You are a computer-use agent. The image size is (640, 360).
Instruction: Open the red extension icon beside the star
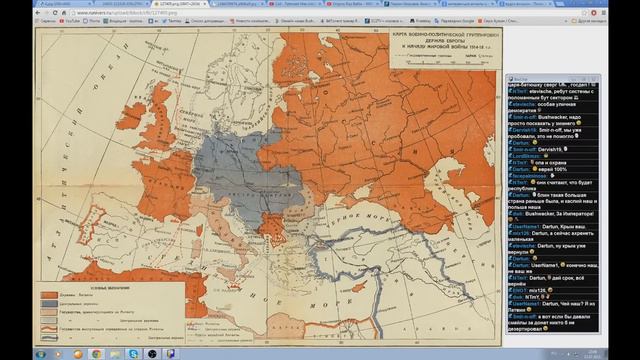coord(594,13)
